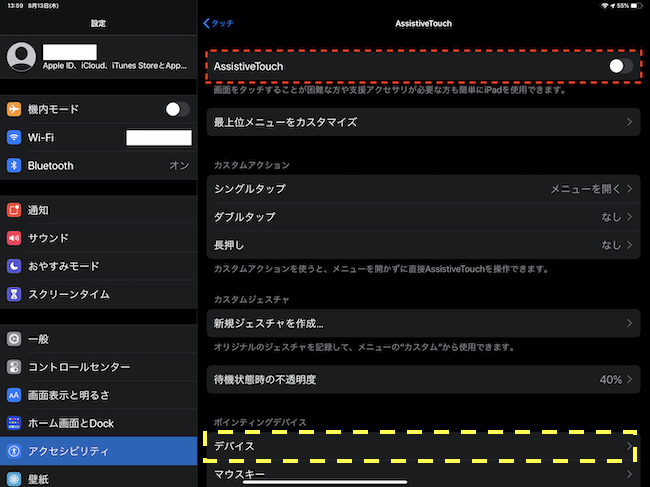Open Apple ID, iCloud account row
Screen dimensions: 650x487
tap(99, 57)
